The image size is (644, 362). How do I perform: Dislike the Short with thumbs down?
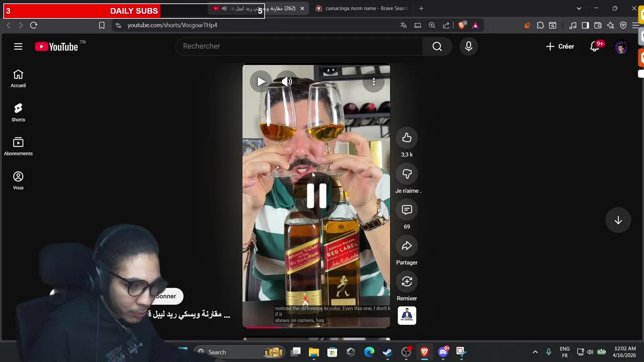(407, 174)
